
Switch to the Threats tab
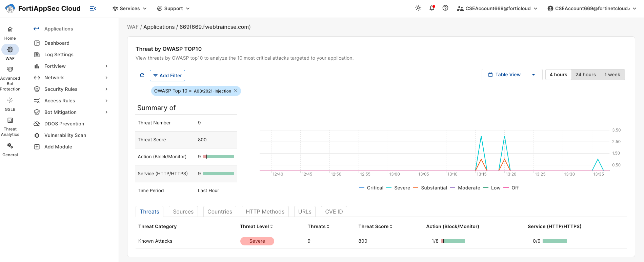pos(149,211)
